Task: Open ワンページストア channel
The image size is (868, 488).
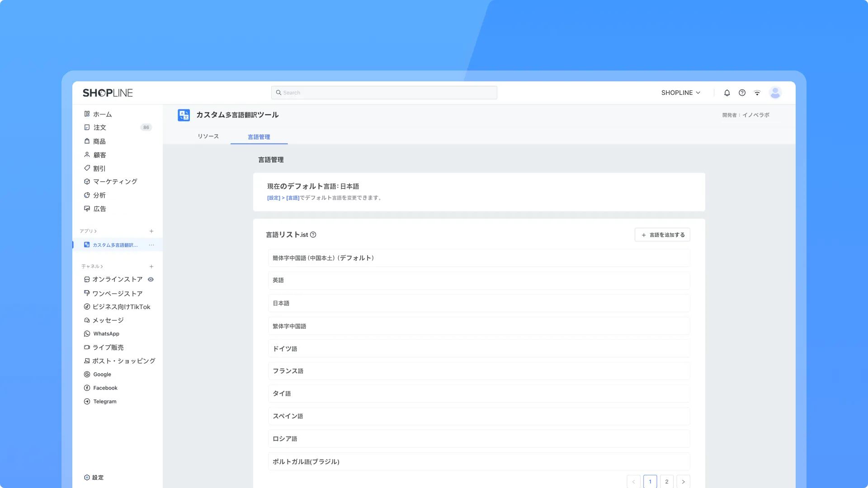Action: tap(117, 294)
